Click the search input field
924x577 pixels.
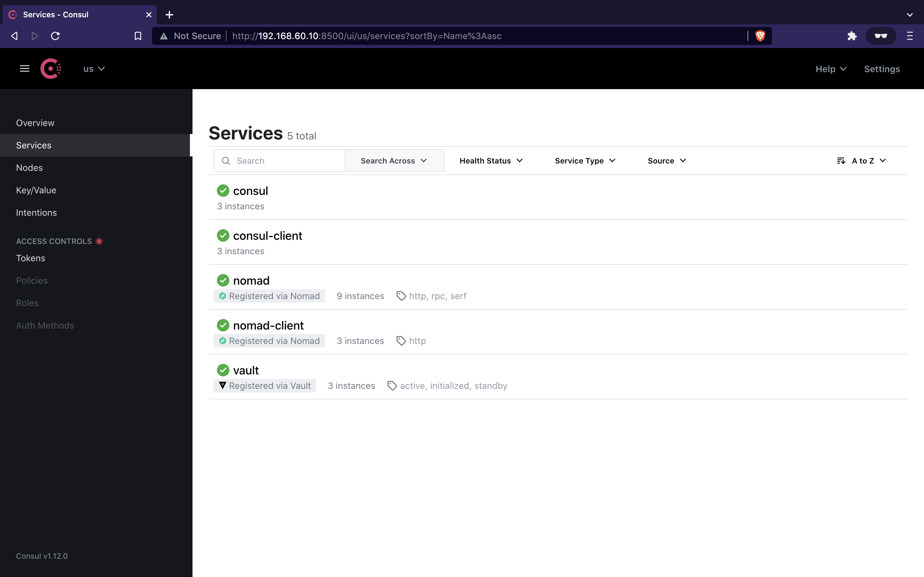click(279, 160)
